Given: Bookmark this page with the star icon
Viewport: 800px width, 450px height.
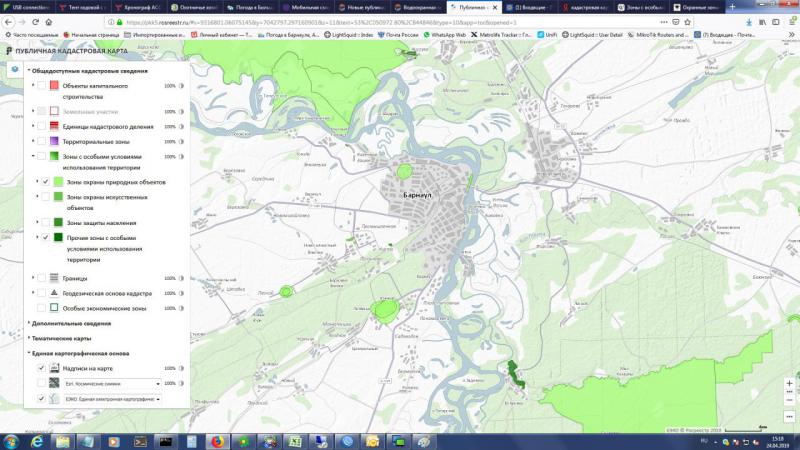Looking at the screenshot, I should point(687,22).
